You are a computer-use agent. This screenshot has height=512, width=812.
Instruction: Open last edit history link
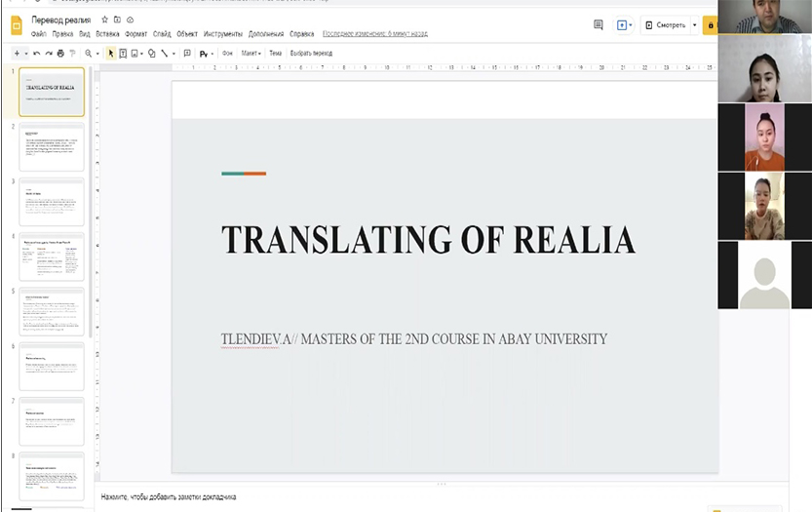375,33
